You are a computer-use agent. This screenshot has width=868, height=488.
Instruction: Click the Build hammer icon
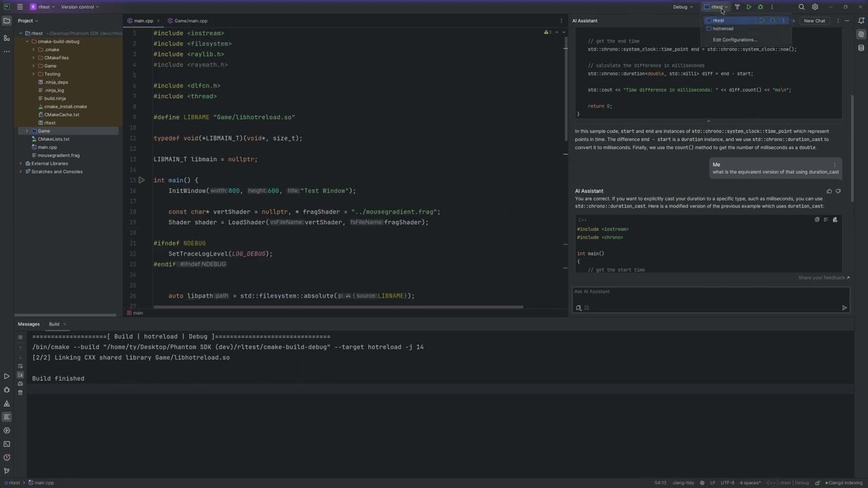pyautogui.click(x=737, y=7)
